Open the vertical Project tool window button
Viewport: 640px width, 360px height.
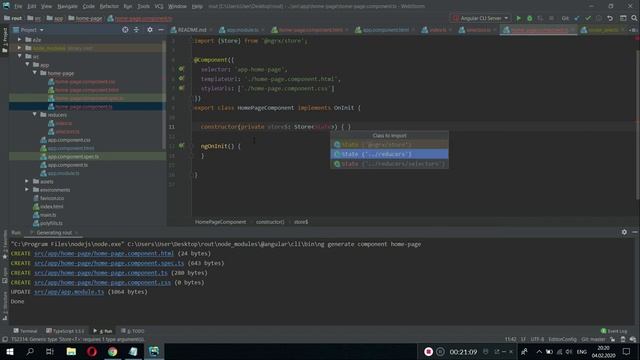point(4,40)
